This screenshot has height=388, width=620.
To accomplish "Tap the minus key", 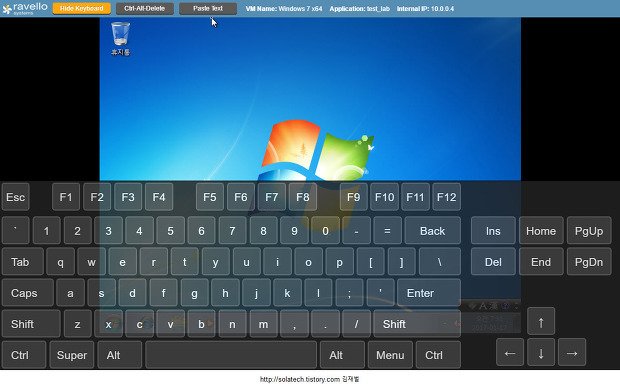I will (356, 231).
